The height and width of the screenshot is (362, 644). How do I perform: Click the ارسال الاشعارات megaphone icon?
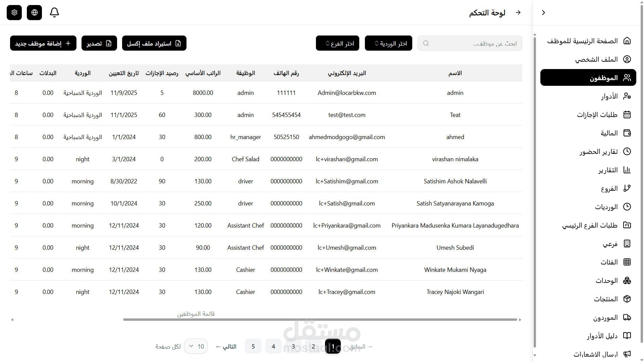tap(627, 354)
